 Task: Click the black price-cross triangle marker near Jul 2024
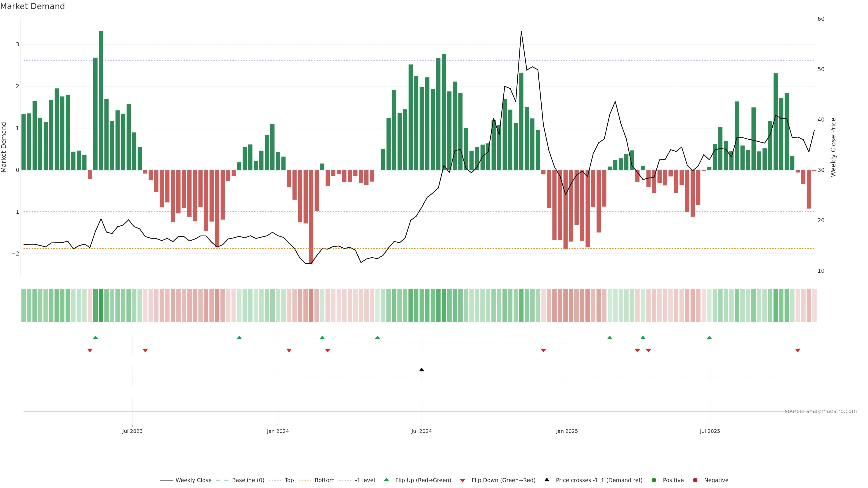(422, 370)
